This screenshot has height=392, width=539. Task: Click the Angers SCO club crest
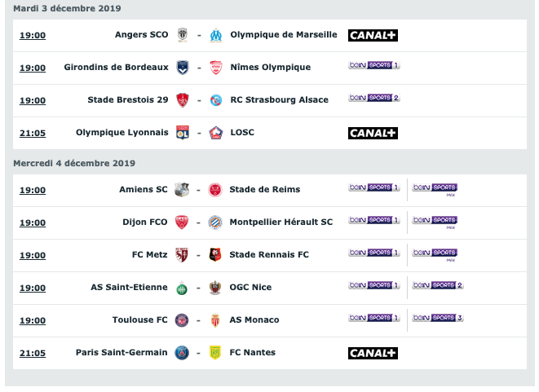tap(183, 35)
